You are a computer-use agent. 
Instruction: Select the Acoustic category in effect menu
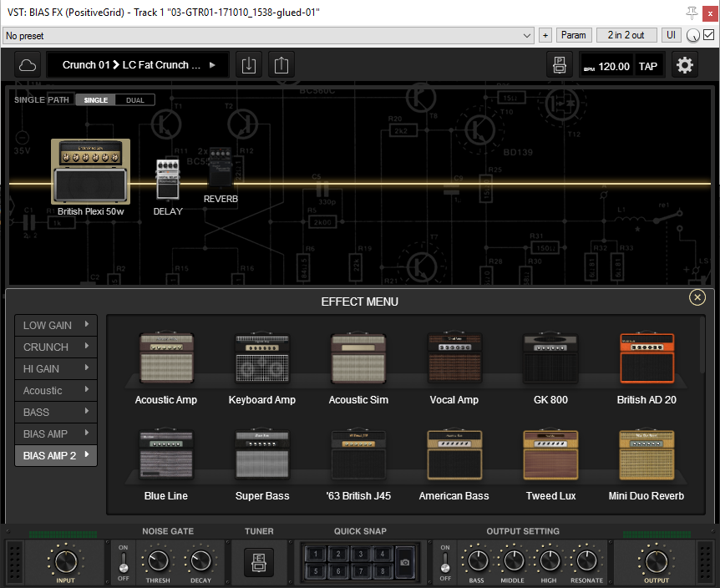click(x=56, y=390)
